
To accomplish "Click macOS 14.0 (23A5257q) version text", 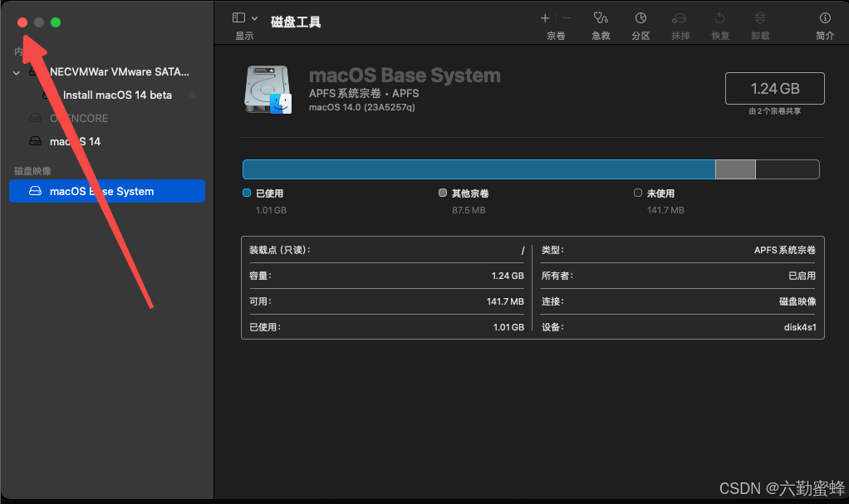I will coord(361,107).
